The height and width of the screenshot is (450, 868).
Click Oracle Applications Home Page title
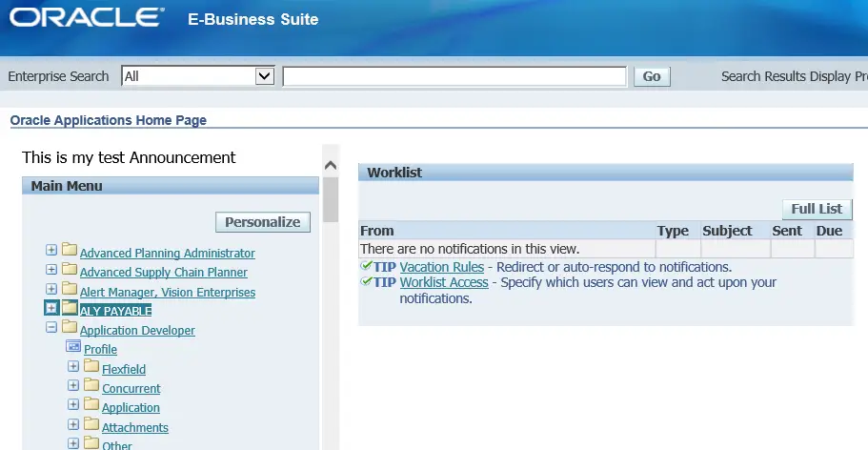coord(108,120)
